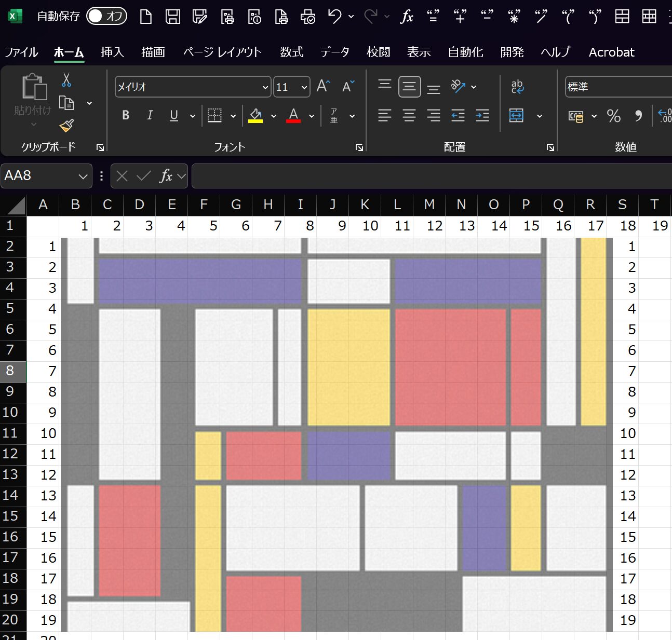Switch to the 開発 tab
Image resolution: width=672 pixels, height=640 pixels.
click(x=512, y=52)
